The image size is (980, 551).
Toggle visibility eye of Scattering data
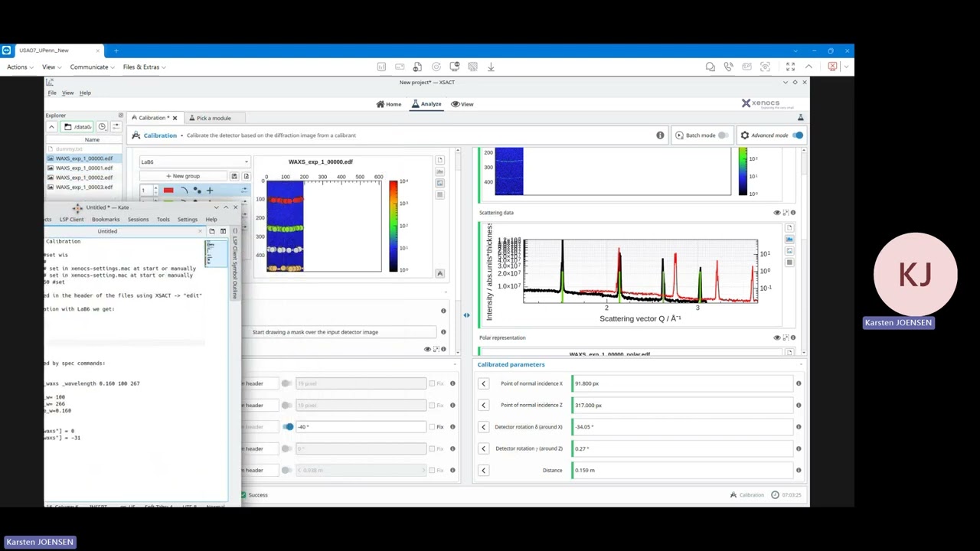click(x=777, y=213)
